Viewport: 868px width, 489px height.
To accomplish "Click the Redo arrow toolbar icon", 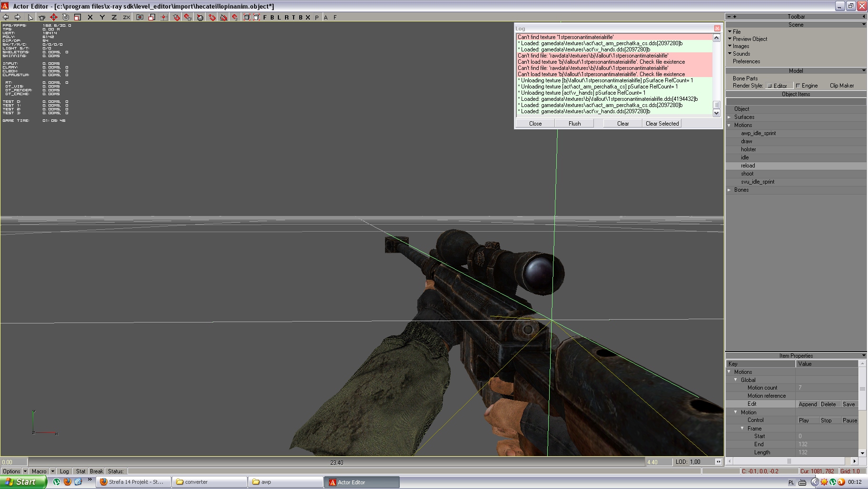I will 18,17.
